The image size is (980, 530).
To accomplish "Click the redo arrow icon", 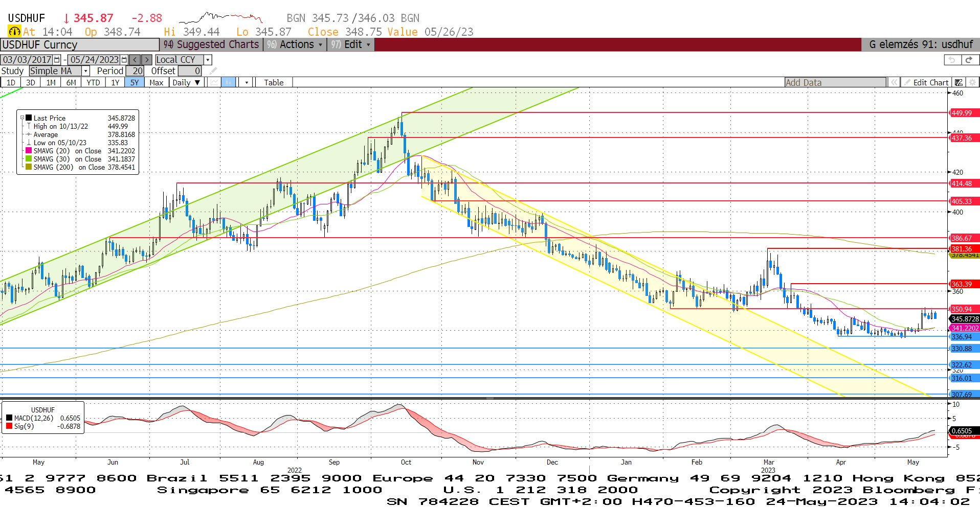I will tap(969, 60).
